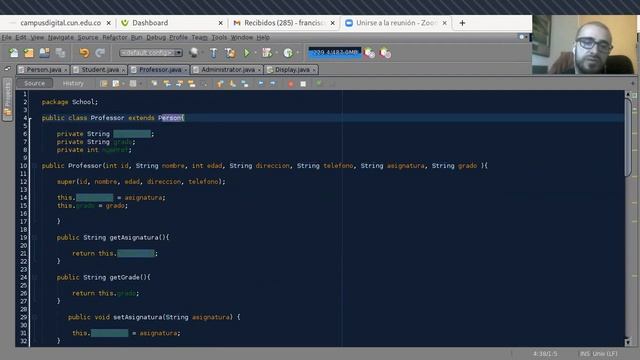Click Find Next Occurrence icon
The width and height of the screenshot is (640, 360).
[179, 83]
